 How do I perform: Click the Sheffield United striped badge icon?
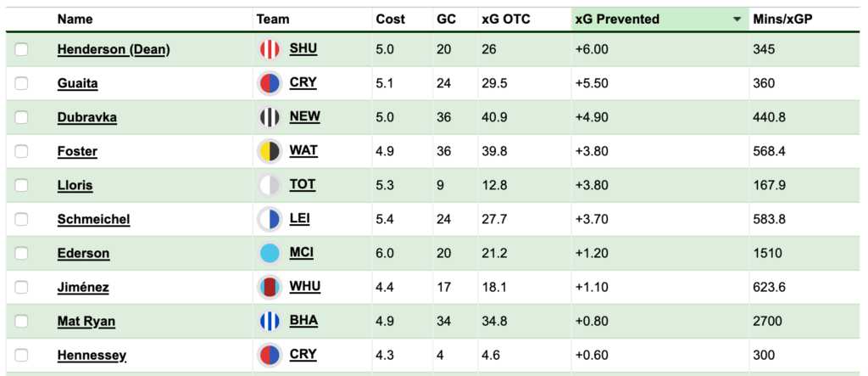pyautogui.click(x=270, y=49)
